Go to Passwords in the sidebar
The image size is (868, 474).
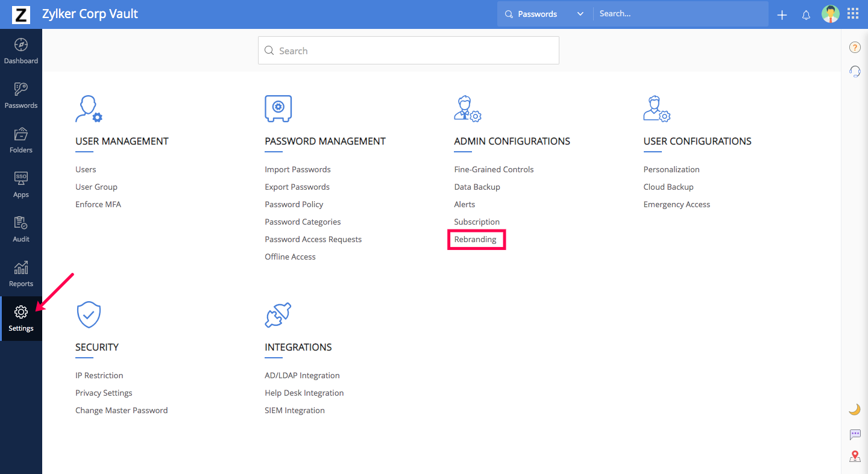21,96
